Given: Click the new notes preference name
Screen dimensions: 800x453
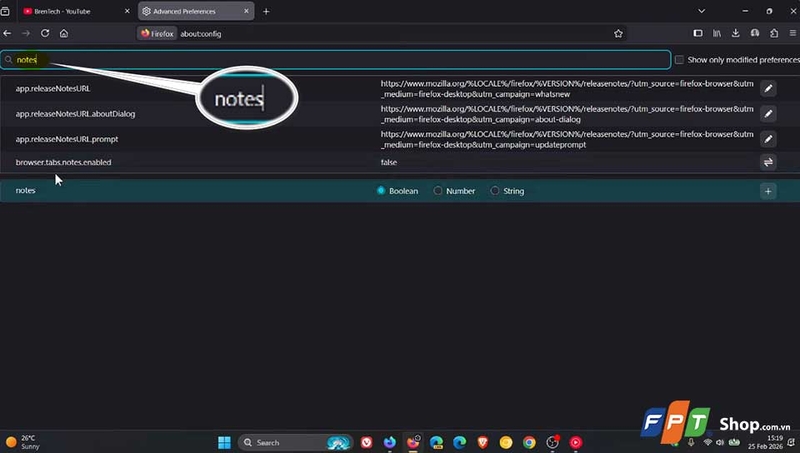Looking at the screenshot, I should pos(26,191).
